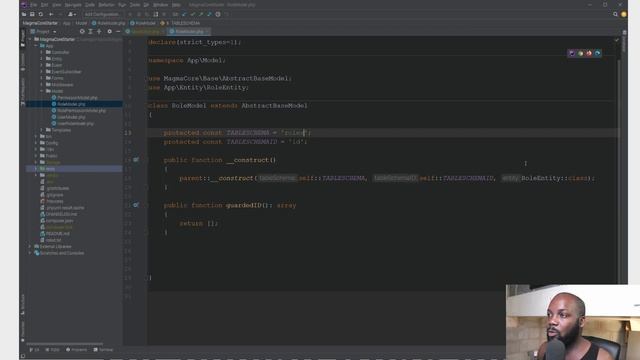Click the Git commit checkmark icon
This screenshot has height=360, width=640.
193,14
